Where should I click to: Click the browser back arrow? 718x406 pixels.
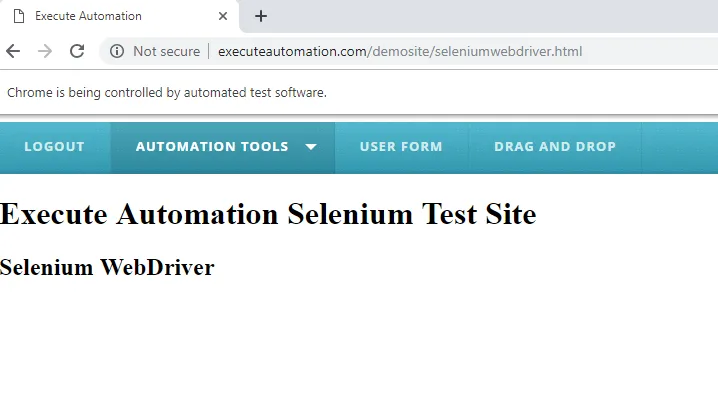coord(13,51)
